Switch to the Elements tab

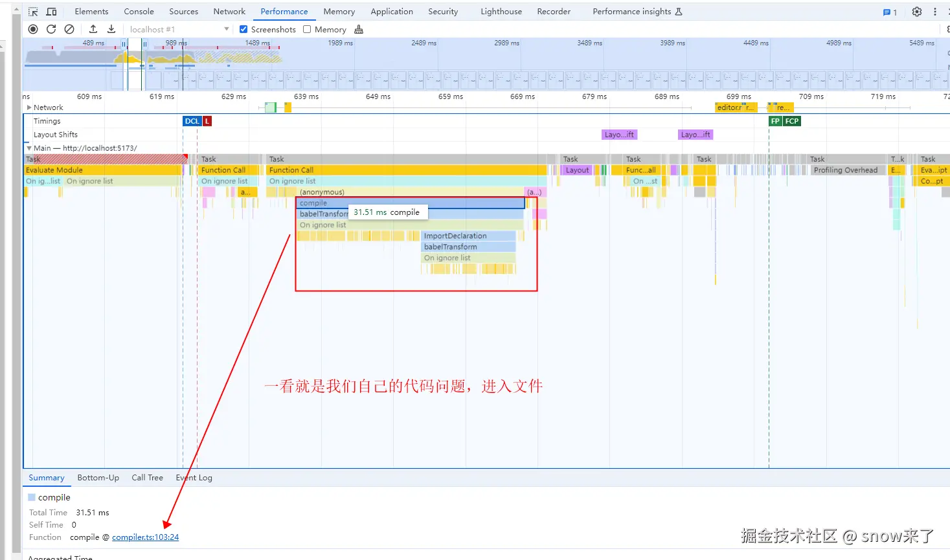click(91, 12)
